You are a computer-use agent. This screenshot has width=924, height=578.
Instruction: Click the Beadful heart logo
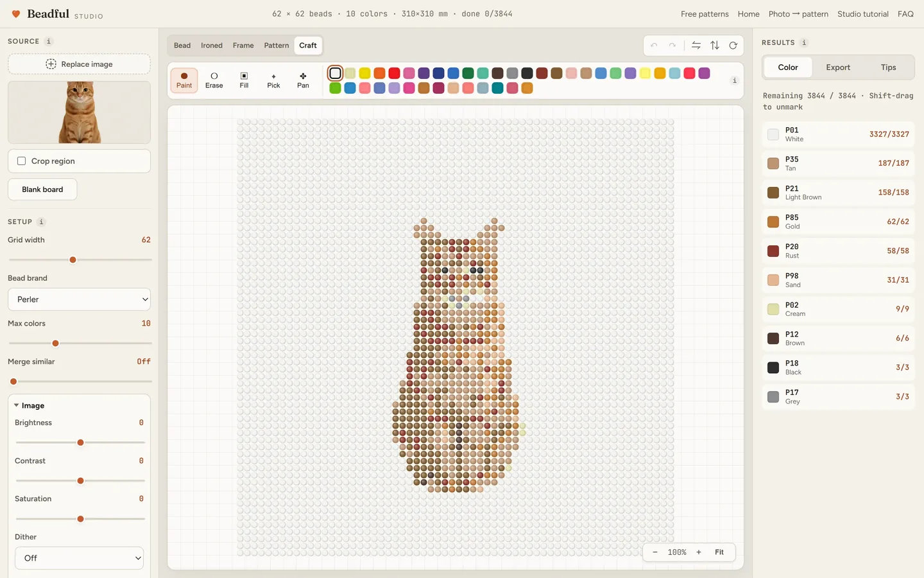tap(16, 13)
